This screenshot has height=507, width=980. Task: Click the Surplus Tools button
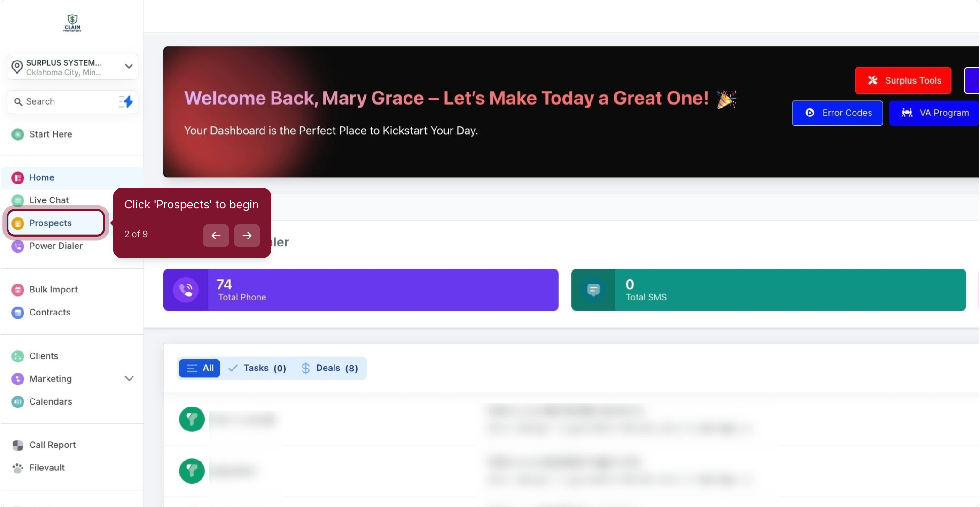[x=902, y=80]
